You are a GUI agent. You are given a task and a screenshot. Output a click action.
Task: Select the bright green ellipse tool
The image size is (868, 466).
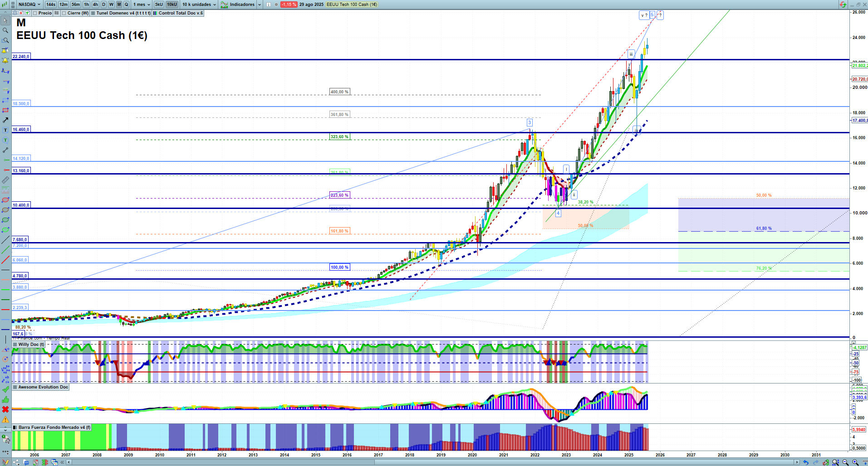pos(5,230)
